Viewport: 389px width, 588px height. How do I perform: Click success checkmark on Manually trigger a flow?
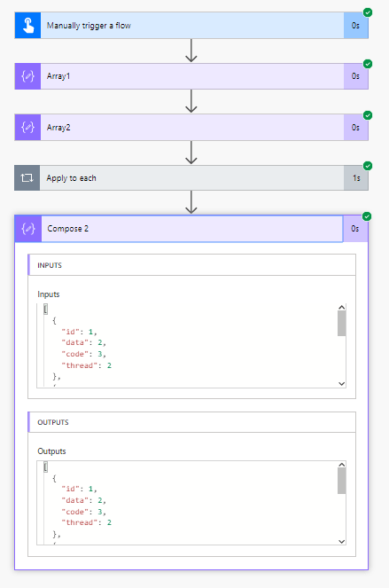[368, 12]
